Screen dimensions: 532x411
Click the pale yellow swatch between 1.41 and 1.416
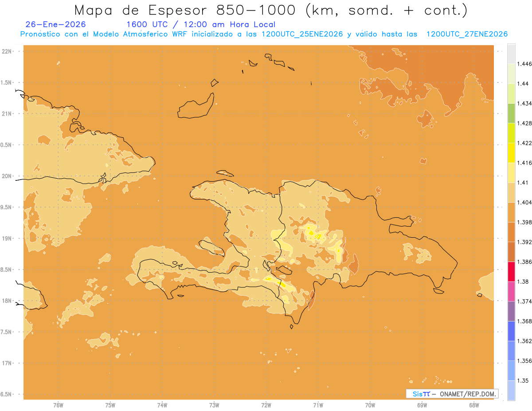511,172
